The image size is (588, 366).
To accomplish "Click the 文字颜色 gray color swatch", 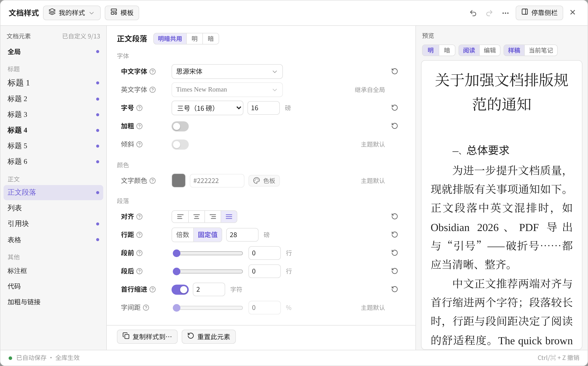I will pos(179,181).
